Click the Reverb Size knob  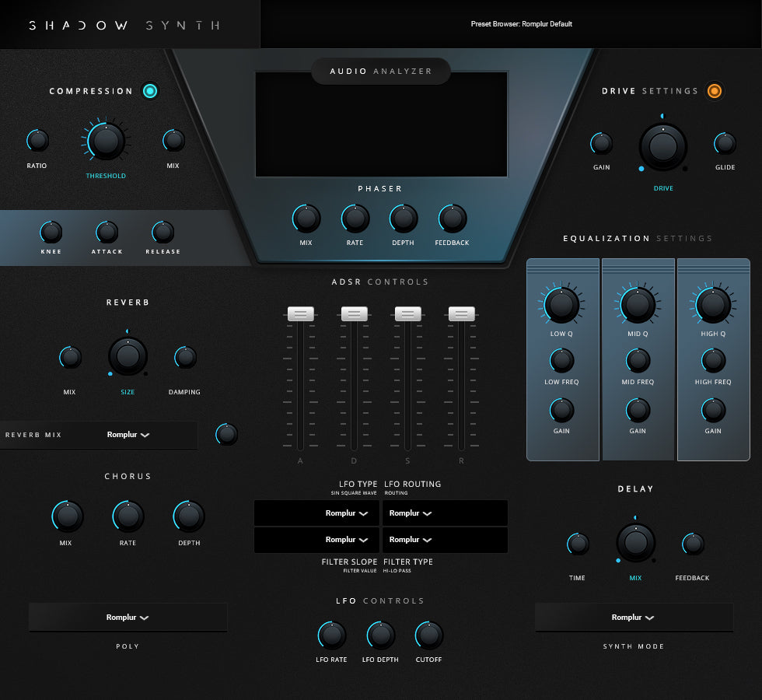pos(128,356)
